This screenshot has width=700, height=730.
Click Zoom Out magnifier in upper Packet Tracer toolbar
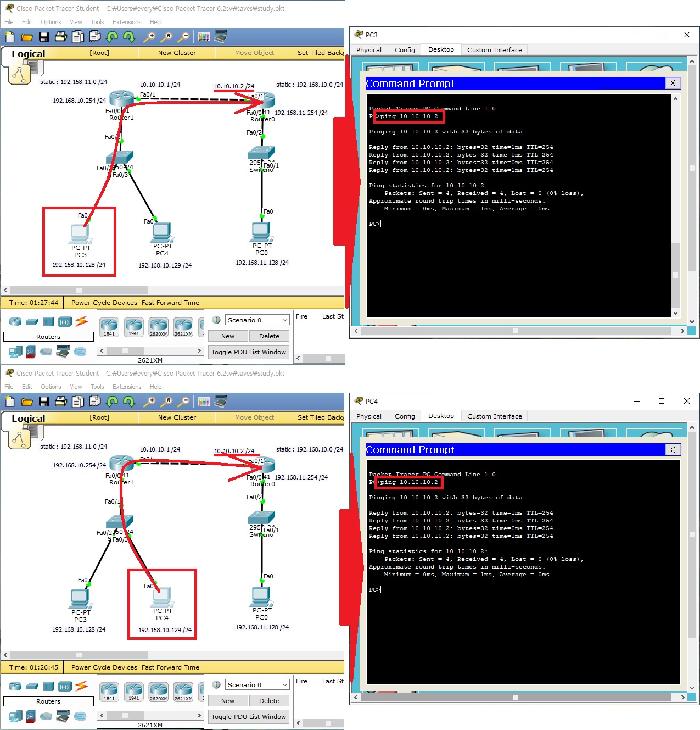(183, 37)
